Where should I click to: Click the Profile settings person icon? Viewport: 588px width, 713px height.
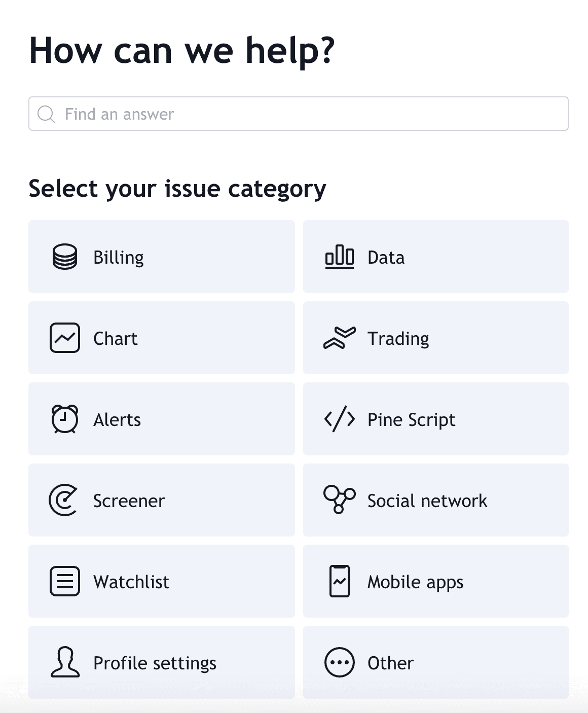65,662
